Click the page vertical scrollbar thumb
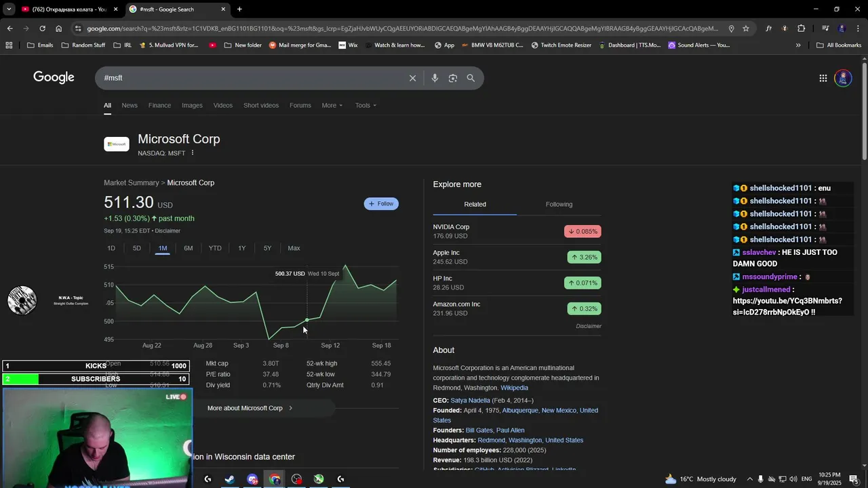The height and width of the screenshot is (488, 868). pos(865,112)
